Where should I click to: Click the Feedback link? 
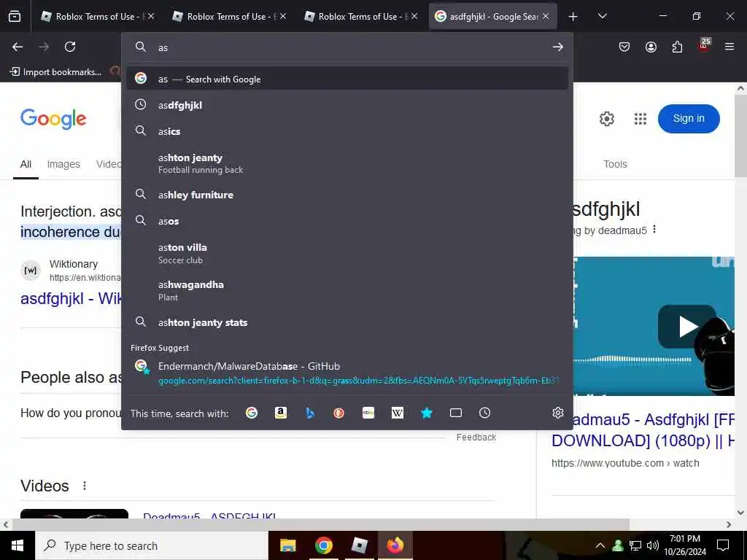pos(476,437)
